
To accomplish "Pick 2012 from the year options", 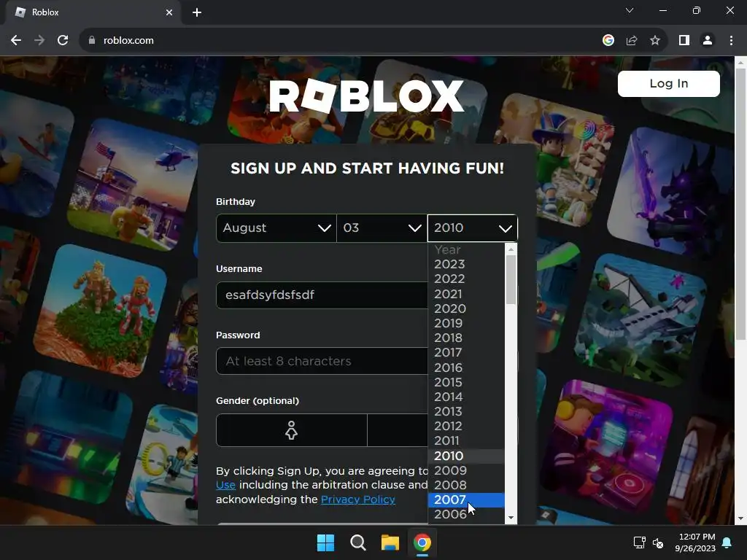I will 466,426.
